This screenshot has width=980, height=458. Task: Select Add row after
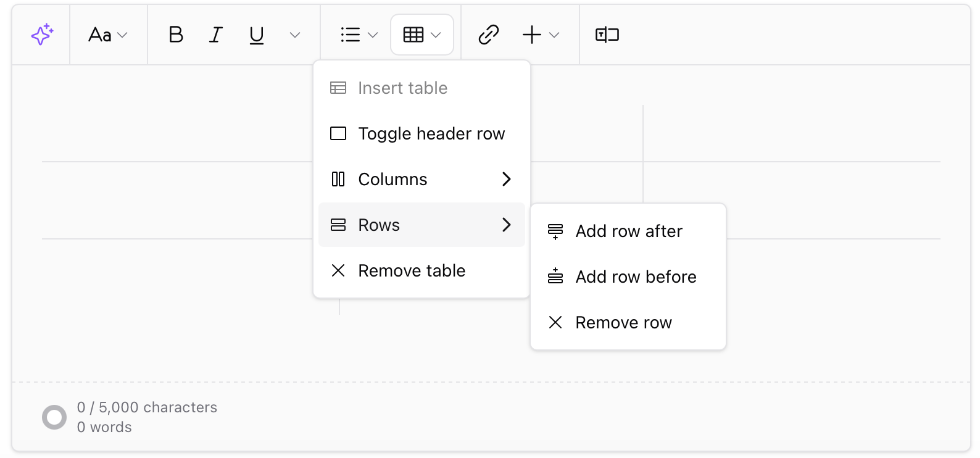coord(628,231)
